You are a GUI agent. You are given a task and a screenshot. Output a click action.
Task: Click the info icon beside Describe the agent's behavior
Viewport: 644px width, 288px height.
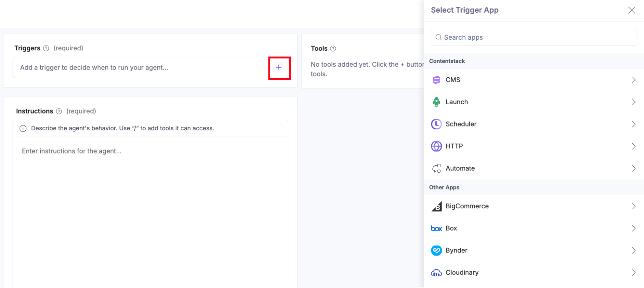23,128
